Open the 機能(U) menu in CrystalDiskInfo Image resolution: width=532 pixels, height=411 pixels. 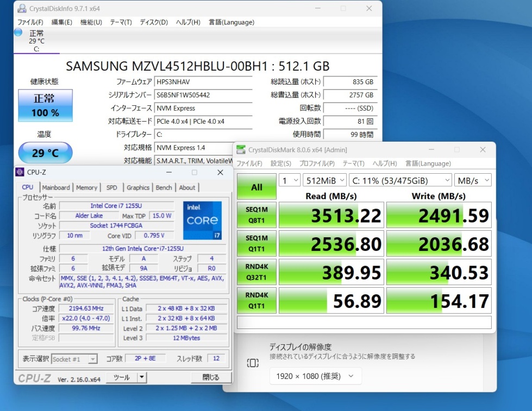(x=91, y=22)
